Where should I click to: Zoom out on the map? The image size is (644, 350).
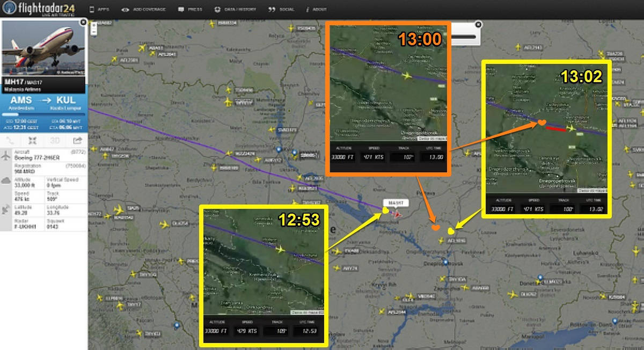[93, 31]
